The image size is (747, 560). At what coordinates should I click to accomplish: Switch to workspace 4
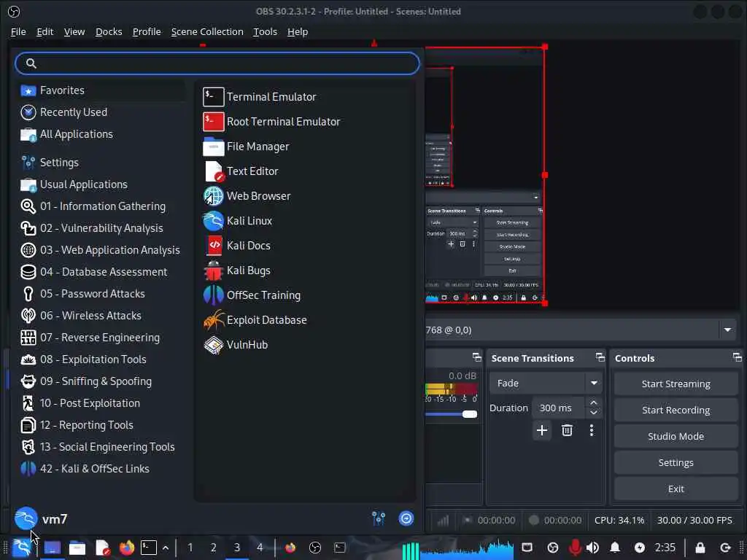(x=260, y=548)
